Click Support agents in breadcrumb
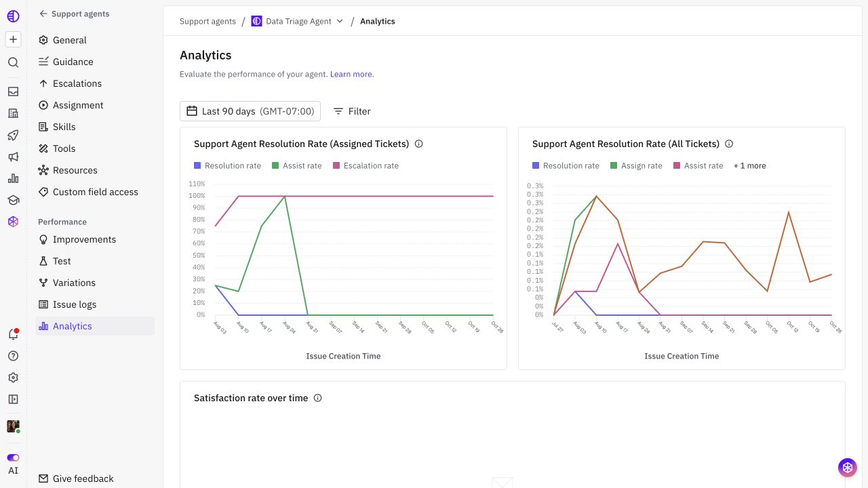The image size is (868, 488). [208, 21]
